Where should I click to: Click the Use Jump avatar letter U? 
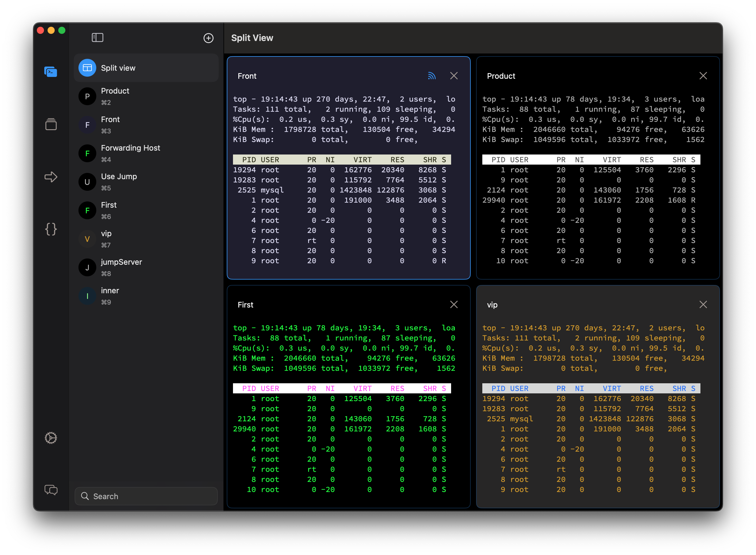(87, 182)
